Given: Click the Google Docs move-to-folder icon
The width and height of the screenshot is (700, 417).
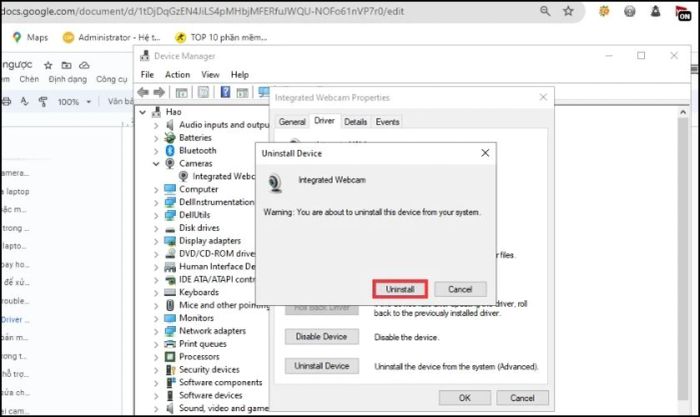Looking at the screenshot, I should coord(67,66).
